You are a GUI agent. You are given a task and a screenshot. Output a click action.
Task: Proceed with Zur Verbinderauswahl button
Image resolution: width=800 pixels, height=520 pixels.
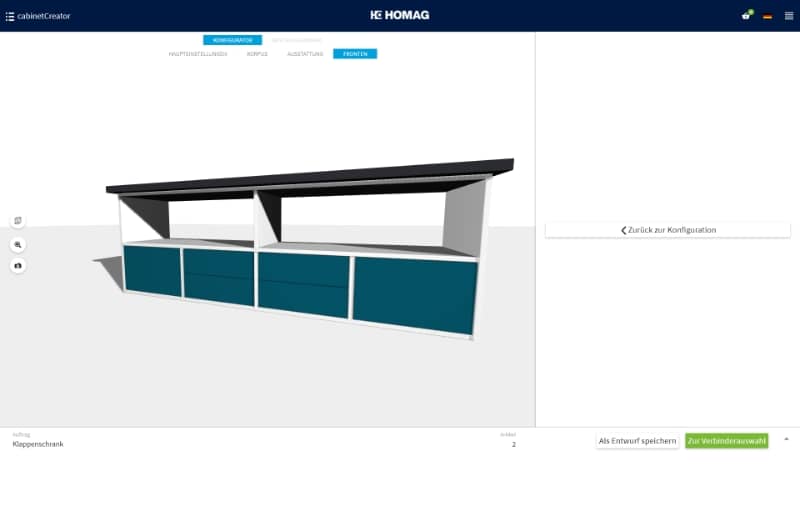tap(727, 441)
